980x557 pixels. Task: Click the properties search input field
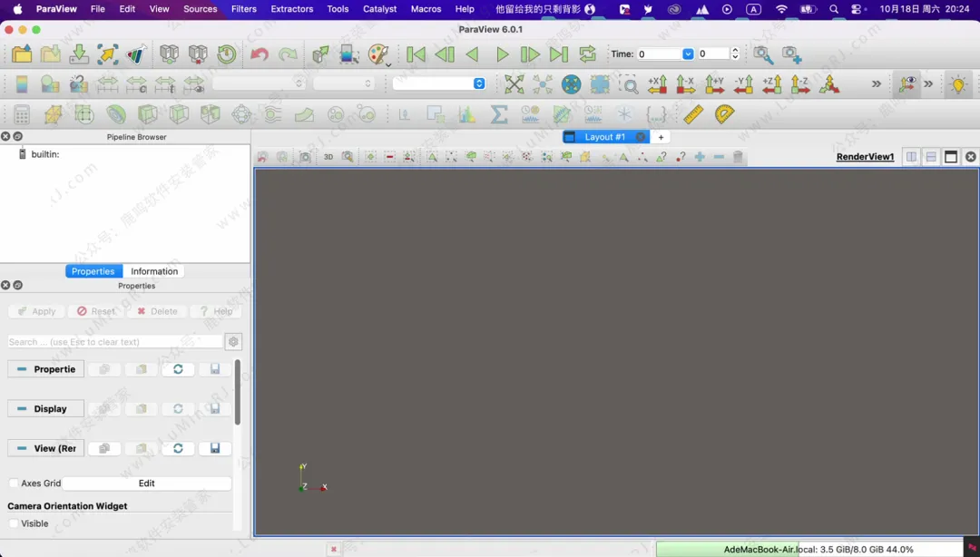pos(114,342)
